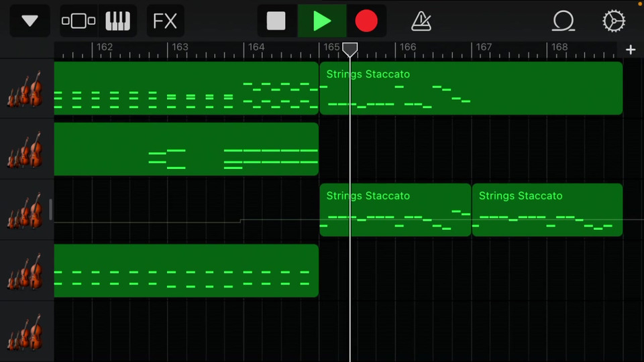This screenshot has height=362, width=644.
Task: Select third-track Strings Staccato region at bar 165
Action: click(395, 210)
